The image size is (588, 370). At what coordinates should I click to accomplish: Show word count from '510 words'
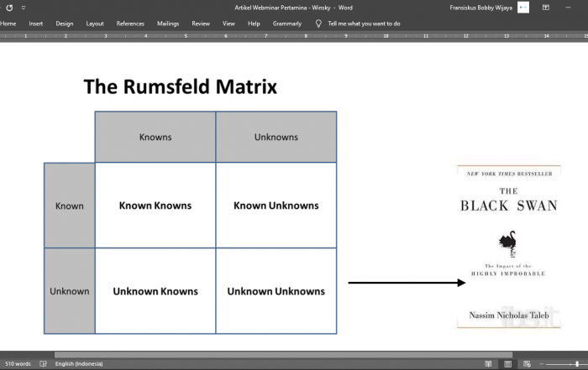pos(18,364)
